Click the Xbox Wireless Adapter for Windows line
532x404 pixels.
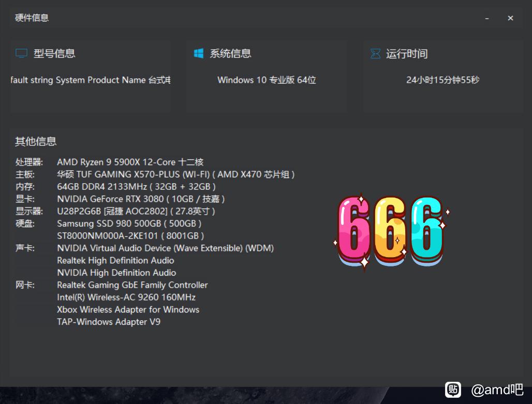pyautogui.click(x=128, y=310)
